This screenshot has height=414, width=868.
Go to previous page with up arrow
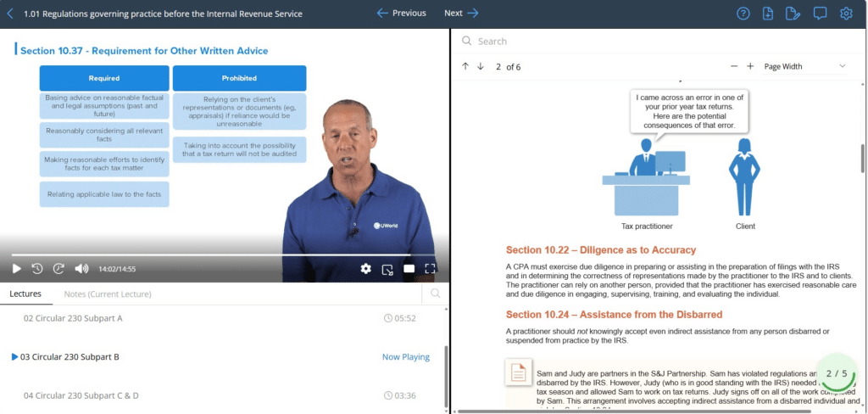465,66
